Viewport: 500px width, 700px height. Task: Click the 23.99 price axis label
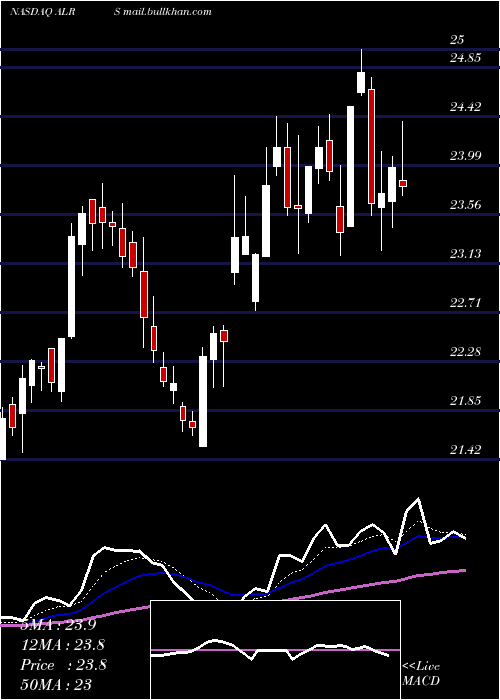coord(466,156)
